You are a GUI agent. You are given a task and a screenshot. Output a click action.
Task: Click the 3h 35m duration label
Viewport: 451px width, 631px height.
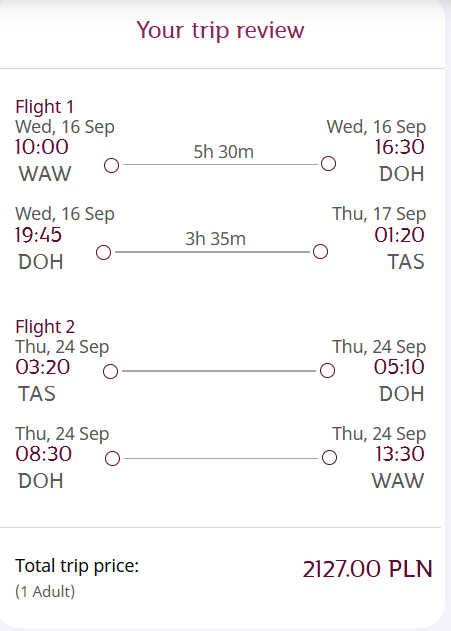(216, 239)
